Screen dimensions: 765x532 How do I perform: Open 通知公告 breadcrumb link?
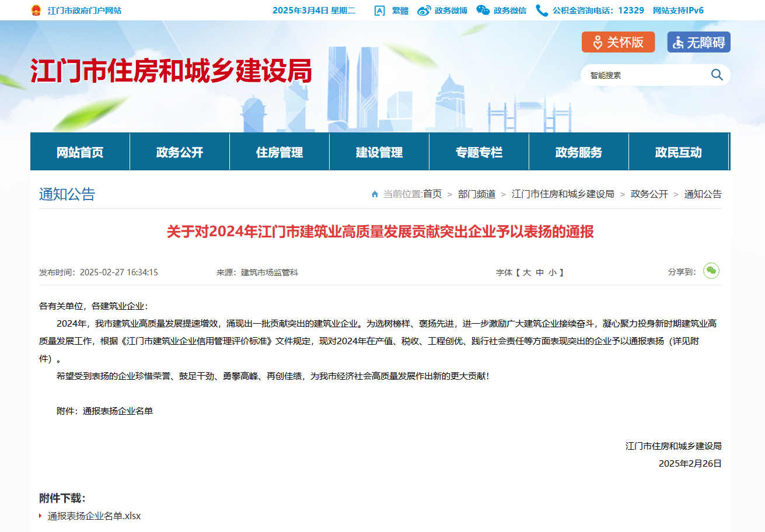click(x=703, y=194)
